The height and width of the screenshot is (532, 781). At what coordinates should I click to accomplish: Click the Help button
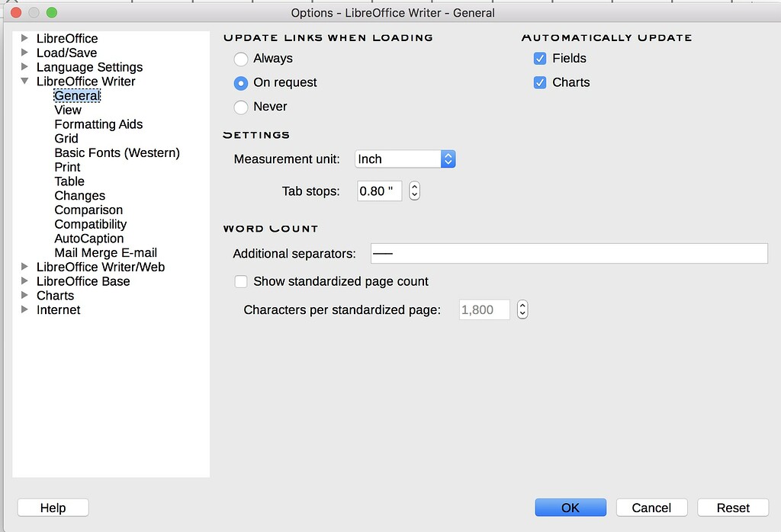click(x=53, y=508)
